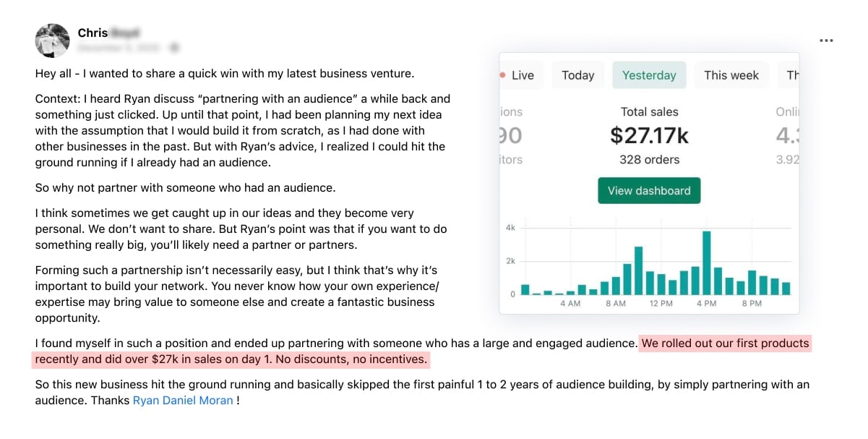Viewport: 868px width, 439px height.
Task: Open the Ryan Daniel Moran profile link
Action: tap(183, 400)
